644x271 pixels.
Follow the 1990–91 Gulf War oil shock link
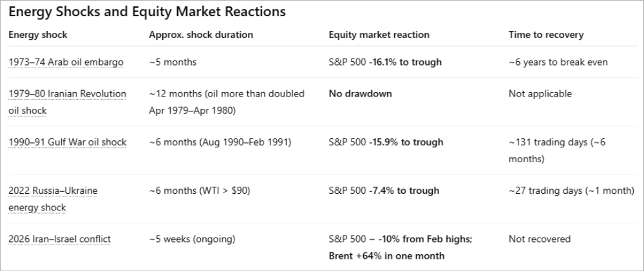point(67,142)
